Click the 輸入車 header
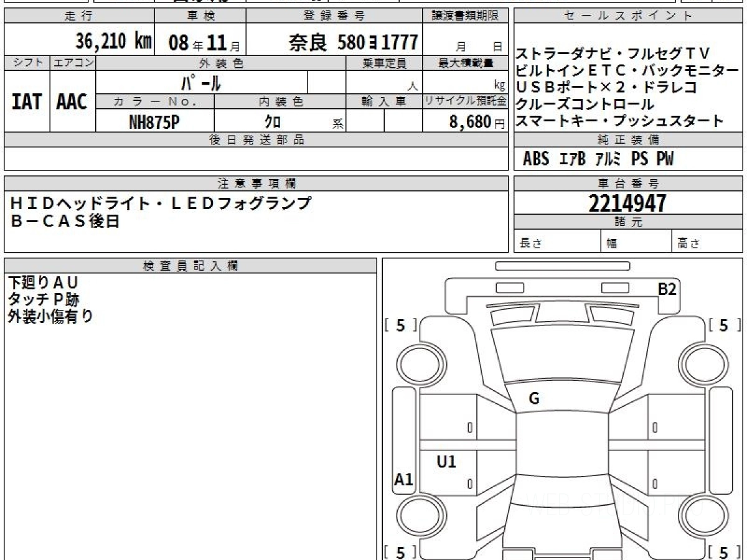The height and width of the screenshot is (560, 747). (x=384, y=101)
